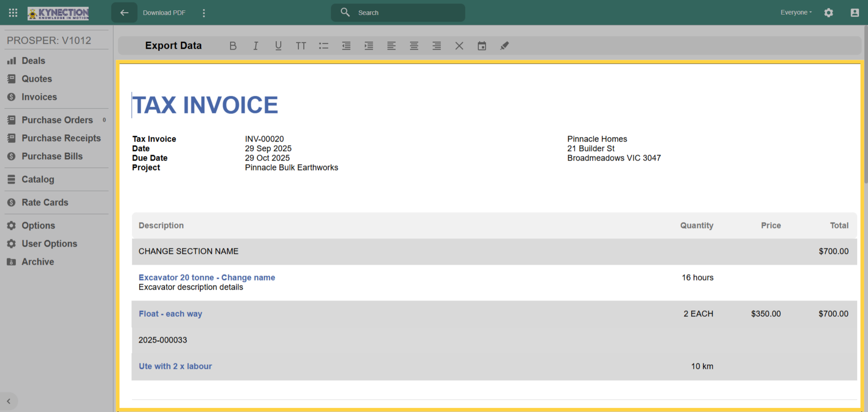Click the X clear formatting icon
Screen dimensions: 868x412
[459, 46]
